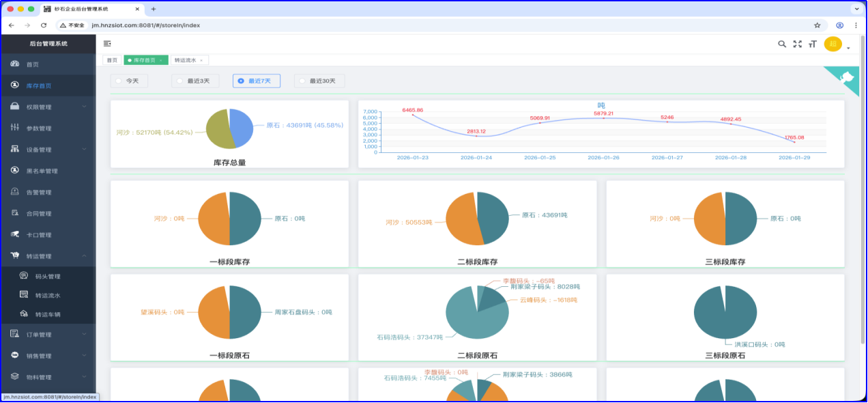Image resolution: width=868 pixels, height=403 pixels.
Task: Open the Chrome profile icon
Action: (x=839, y=25)
